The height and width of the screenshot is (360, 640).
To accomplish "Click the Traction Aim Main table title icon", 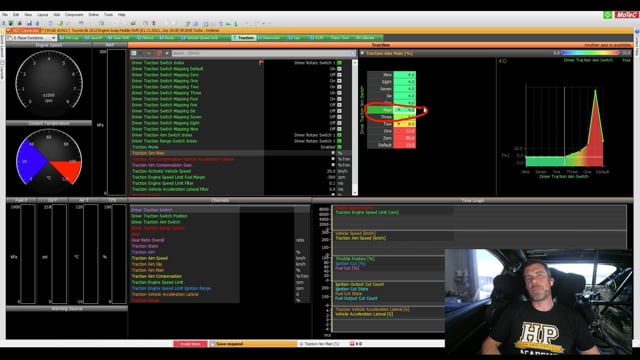I will (362, 53).
